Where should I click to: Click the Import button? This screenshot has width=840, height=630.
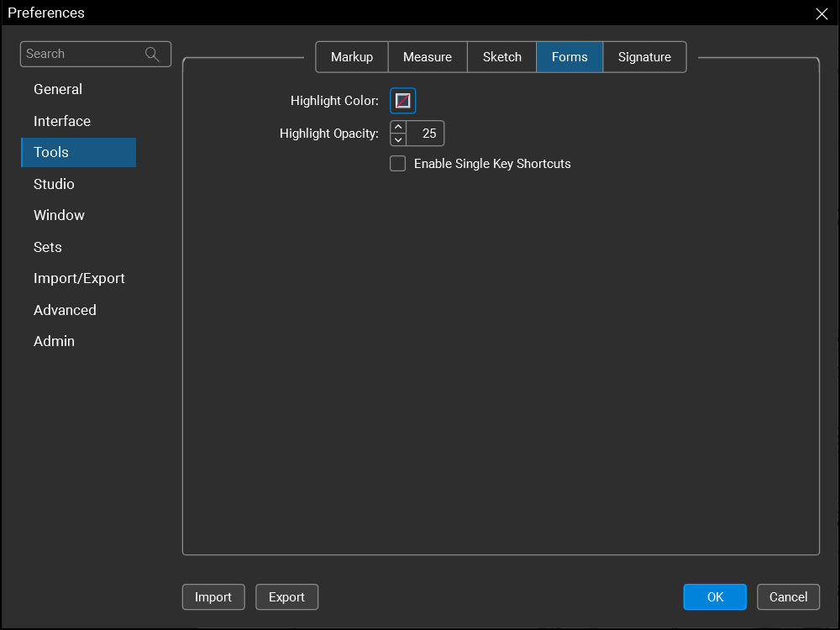pos(213,597)
